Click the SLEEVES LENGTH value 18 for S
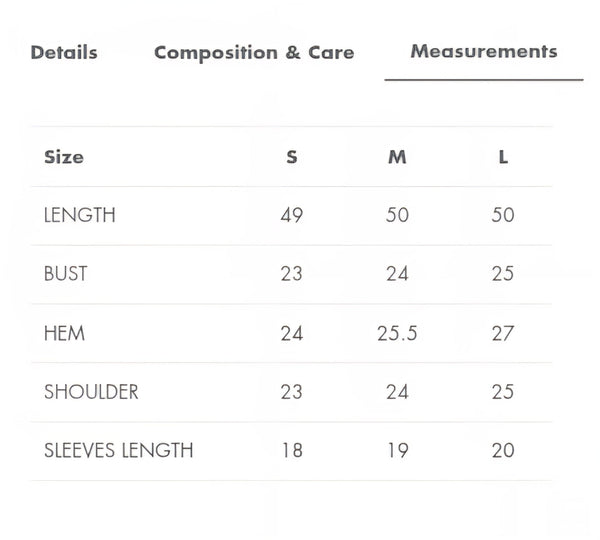 (x=292, y=450)
